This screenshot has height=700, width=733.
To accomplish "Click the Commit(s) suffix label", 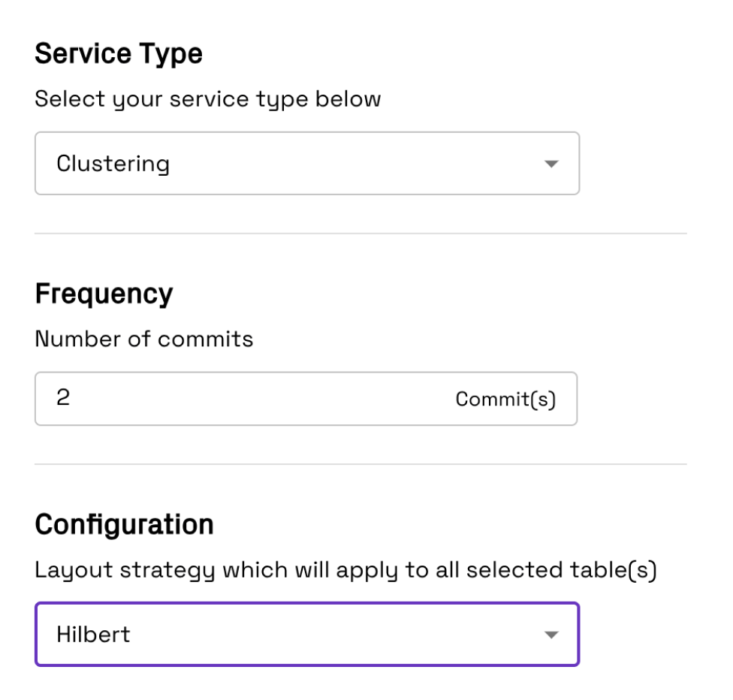I will (x=505, y=400).
